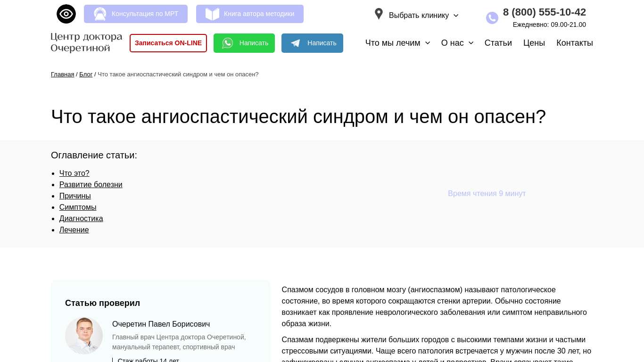Click the WhatsApp icon
Screen dimensions: 644x362
click(228, 43)
